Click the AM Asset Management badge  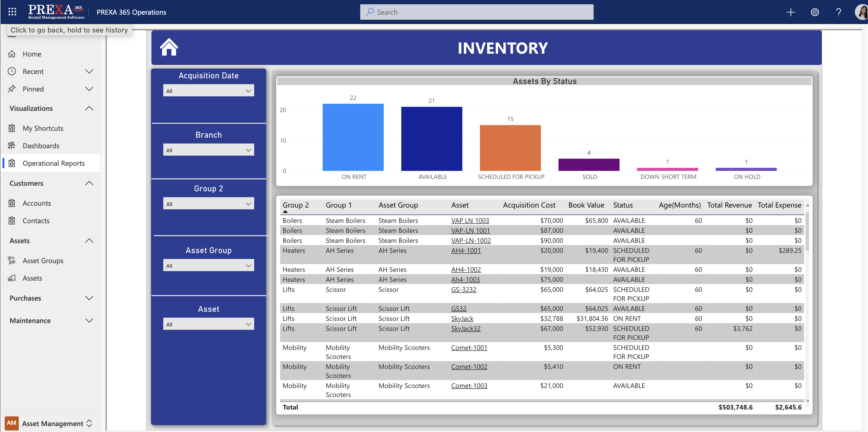[12, 423]
